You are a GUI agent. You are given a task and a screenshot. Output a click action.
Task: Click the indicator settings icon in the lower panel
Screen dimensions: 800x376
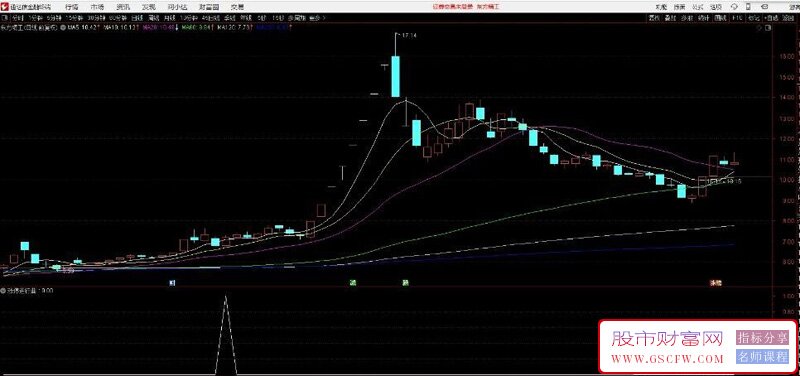pyautogui.click(x=3, y=290)
